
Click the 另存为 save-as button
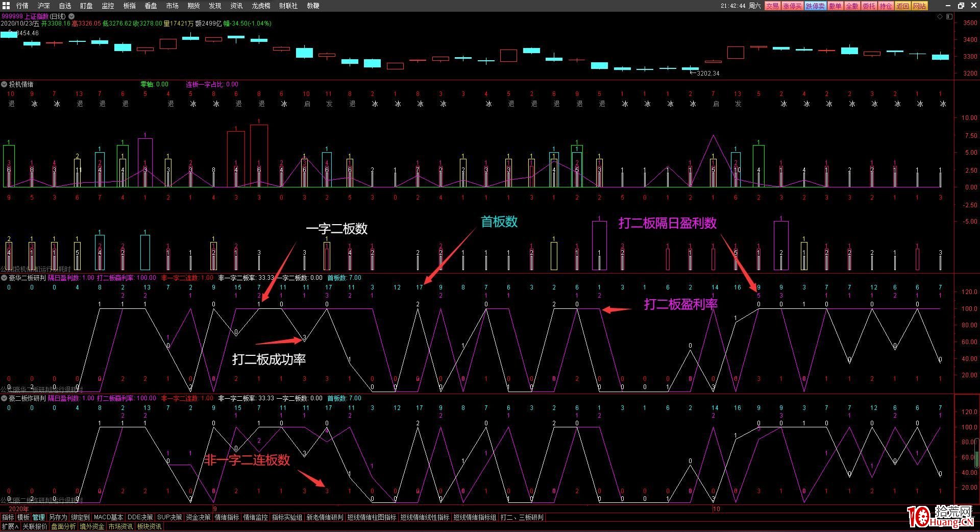(x=58, y=517)
